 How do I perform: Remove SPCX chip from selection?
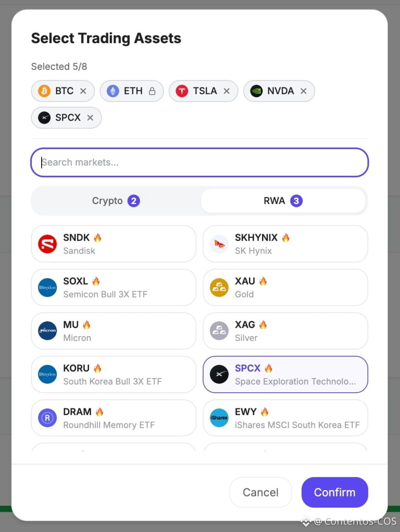coord(90,118)
